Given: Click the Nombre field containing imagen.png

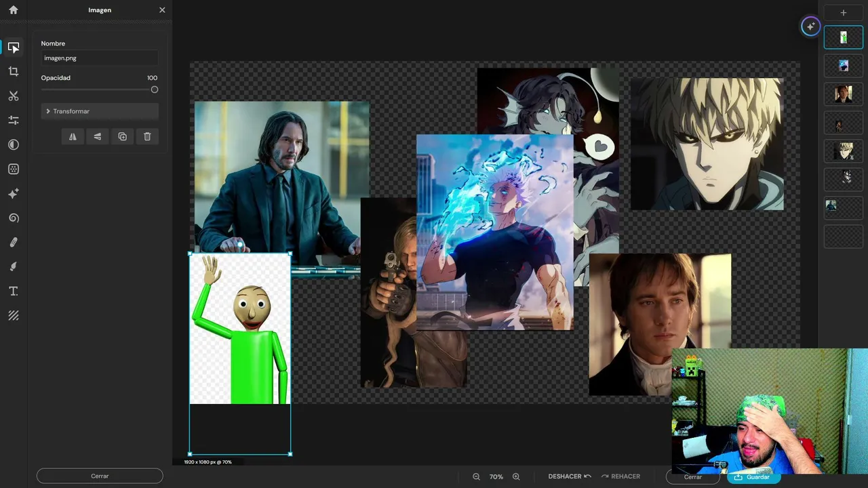Looking at the screenshot, I should (x=100, y=58).
